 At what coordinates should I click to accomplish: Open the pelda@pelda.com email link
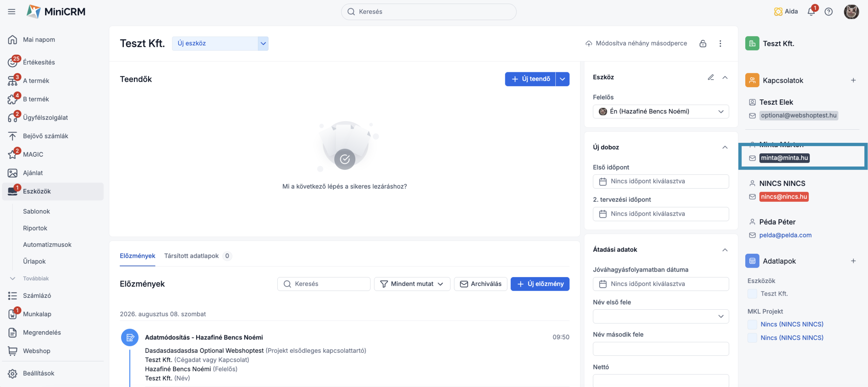tap(785, 235)
